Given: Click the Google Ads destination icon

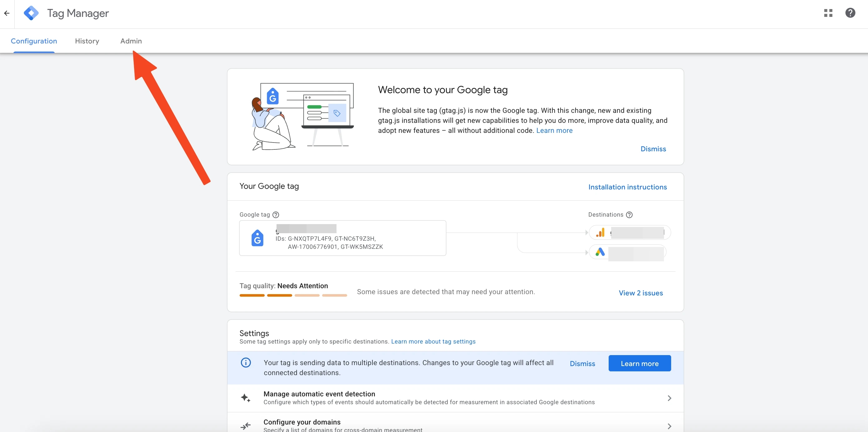Looking at the screenshot, I should (600, 252).
